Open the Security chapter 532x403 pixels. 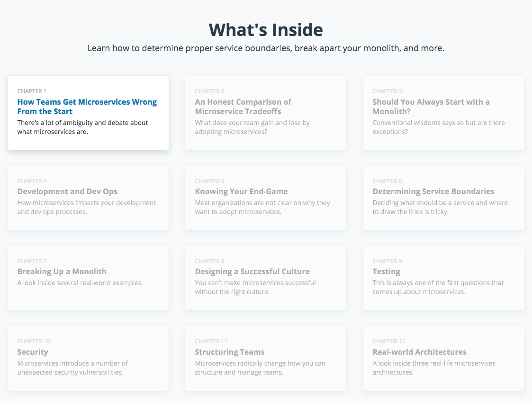click(33, 352)
